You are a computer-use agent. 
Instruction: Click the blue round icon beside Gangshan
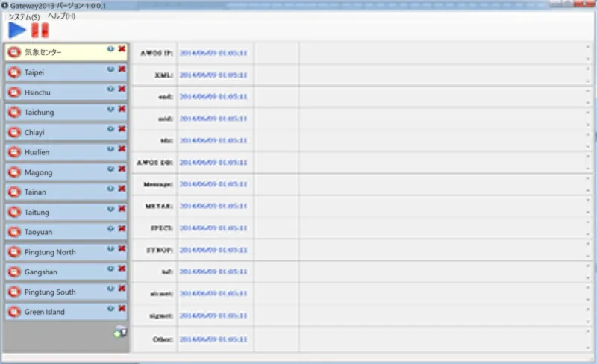pyautogui.click(x=110, y=269)
